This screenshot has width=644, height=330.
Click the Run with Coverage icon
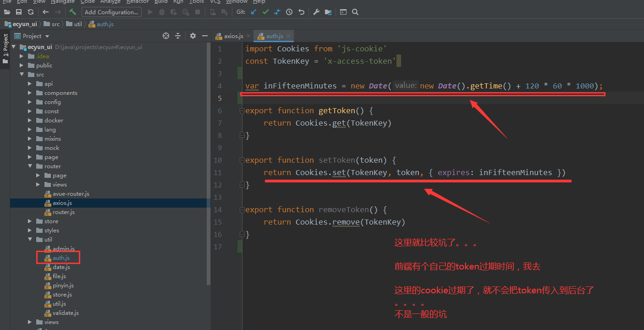pyautogui.click(x=174, y=12)
